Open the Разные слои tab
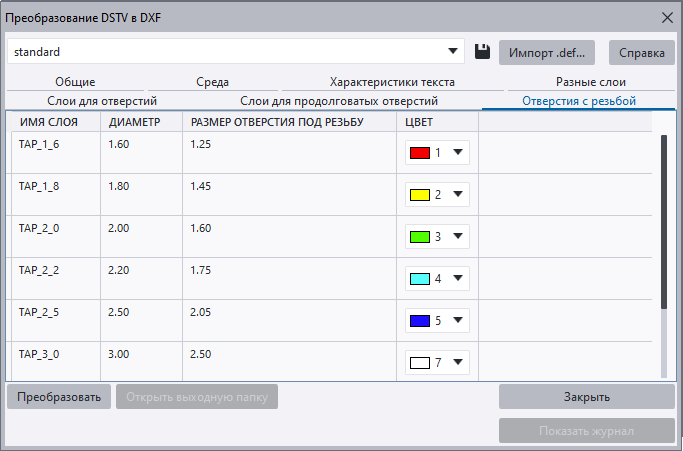683x451 pixels. point(591,82)
